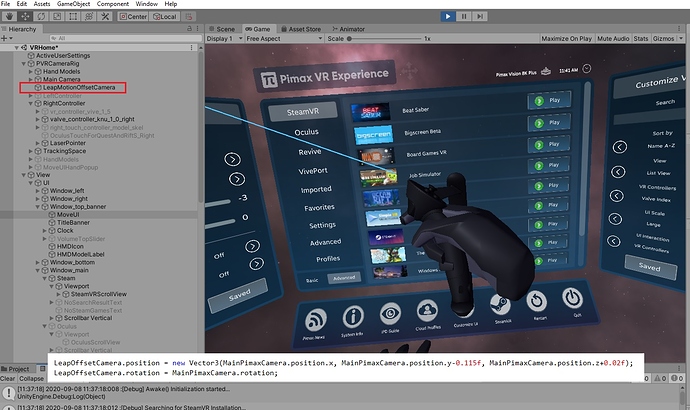Viewport: 690px width, 410px height.
Task: Switch to the Asset Store tab
Action: [x=301, y=29]
